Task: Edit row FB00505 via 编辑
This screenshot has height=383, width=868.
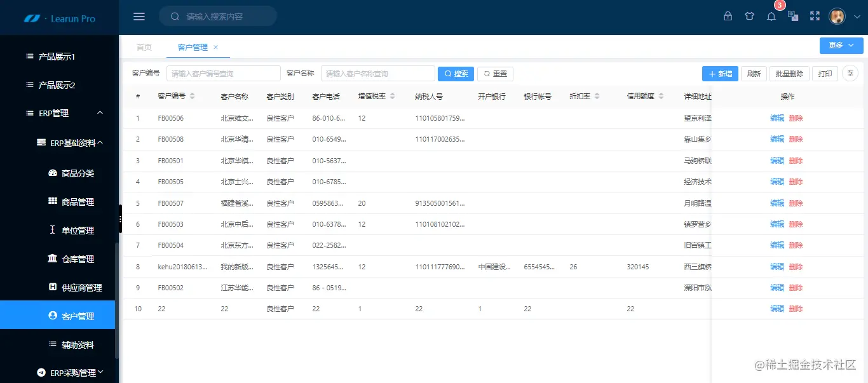Action: click(x=777, y=182)
